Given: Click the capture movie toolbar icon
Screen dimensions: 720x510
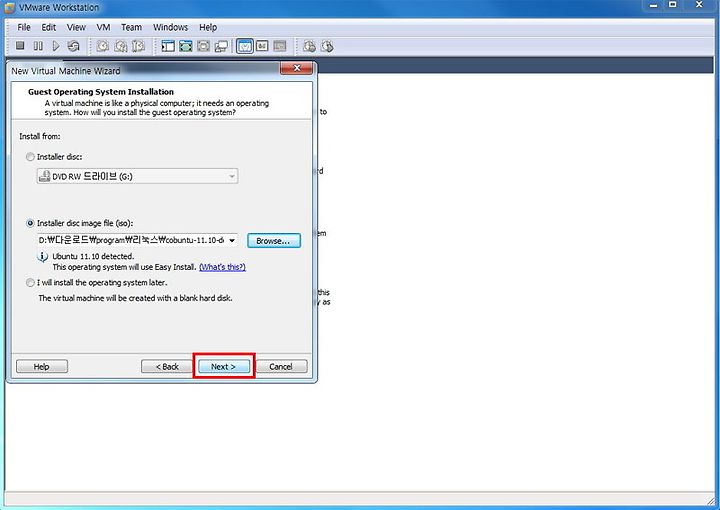Looking at the screenshot, I should [309, 46].
